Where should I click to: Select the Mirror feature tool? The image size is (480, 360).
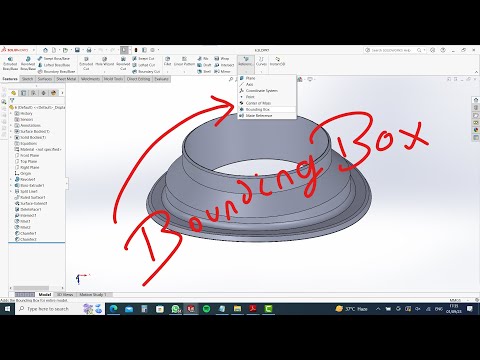point(222,71)
